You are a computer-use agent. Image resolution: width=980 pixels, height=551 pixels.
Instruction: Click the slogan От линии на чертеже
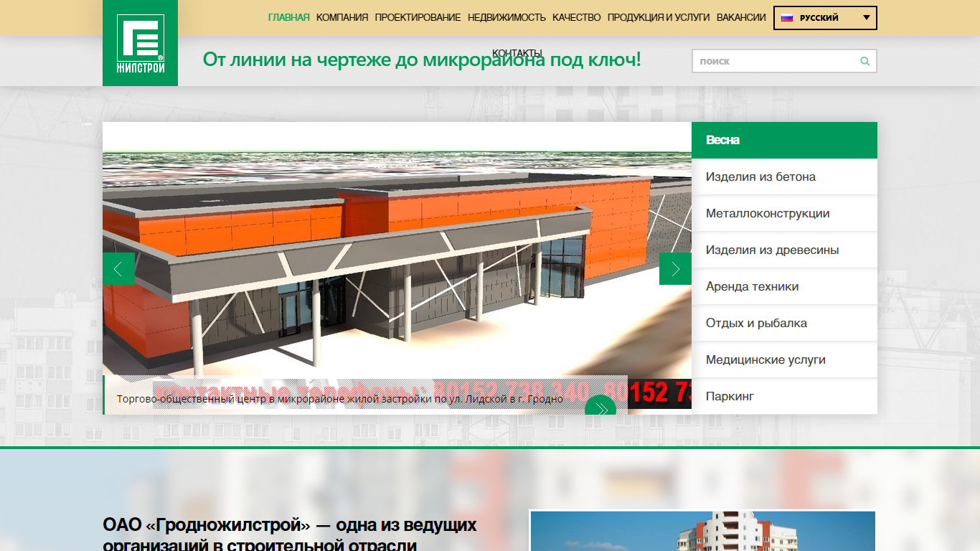point(422,60)
